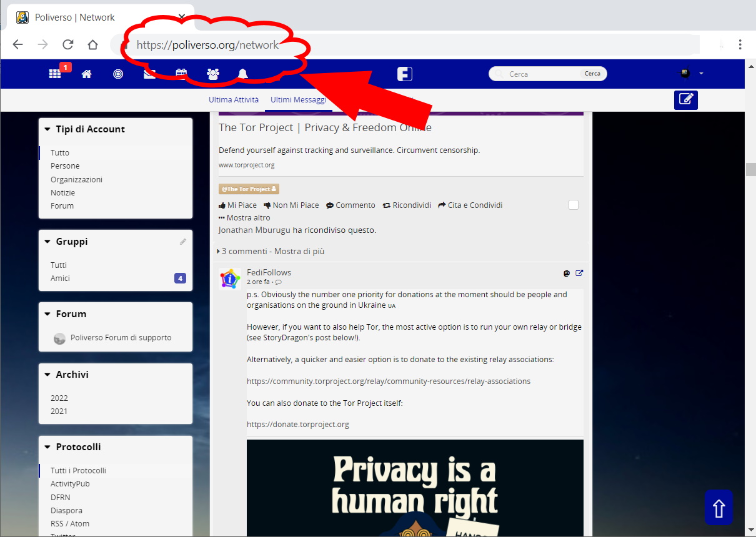Filter account types by Organizzazioni
This screenshot has width=756, height=537.
pyautogui.click(x=76, y=179)
